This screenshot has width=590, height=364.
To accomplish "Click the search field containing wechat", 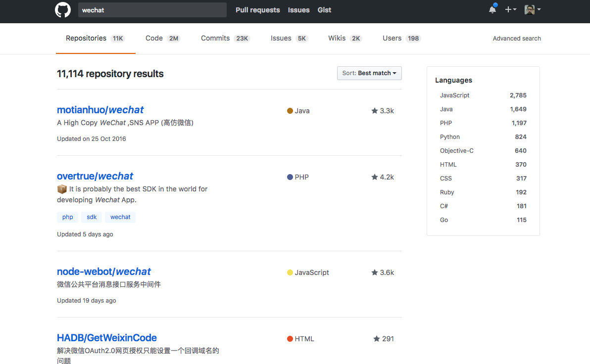I will point(152,10).
